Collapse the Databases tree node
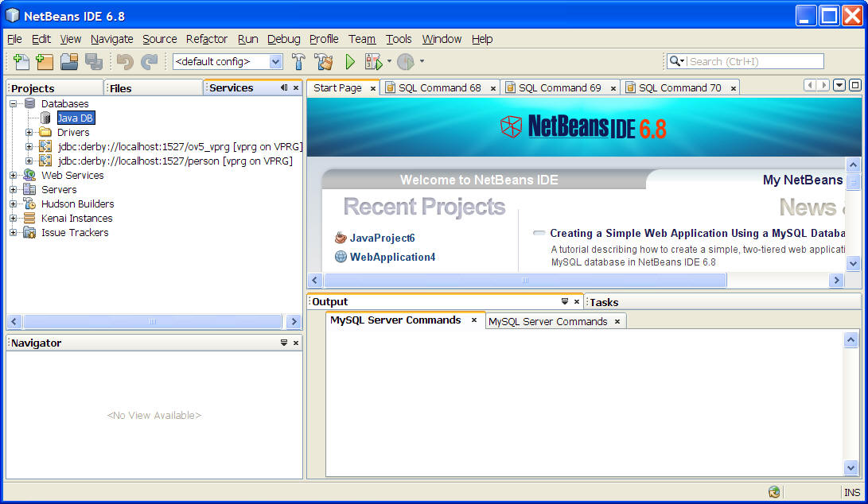Screen dimensions: 868x504 14,103
